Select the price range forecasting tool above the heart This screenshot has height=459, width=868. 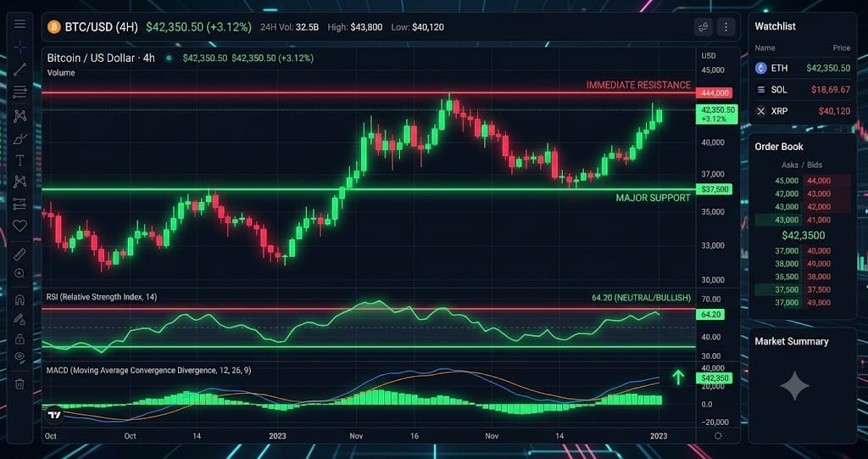point(20,204)
